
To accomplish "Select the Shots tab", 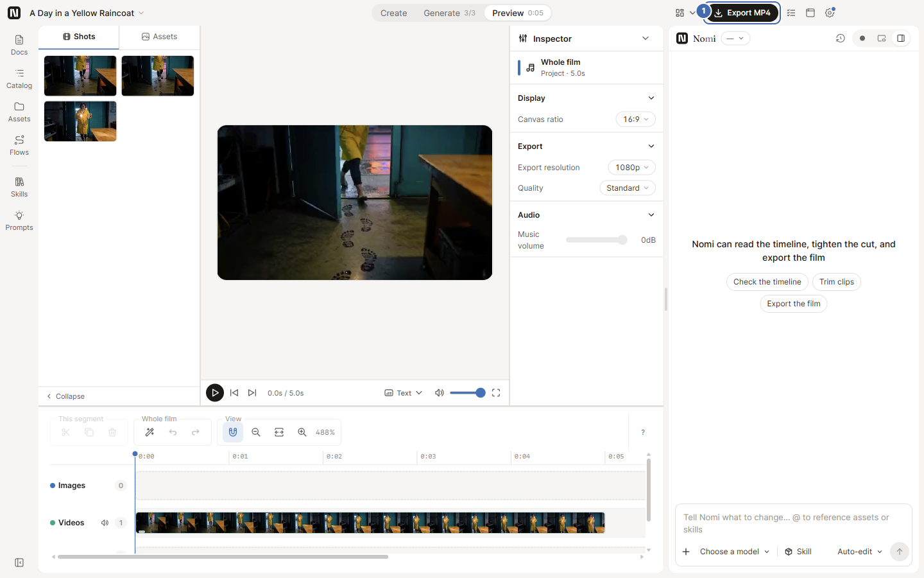I will (x=79, y=37).
